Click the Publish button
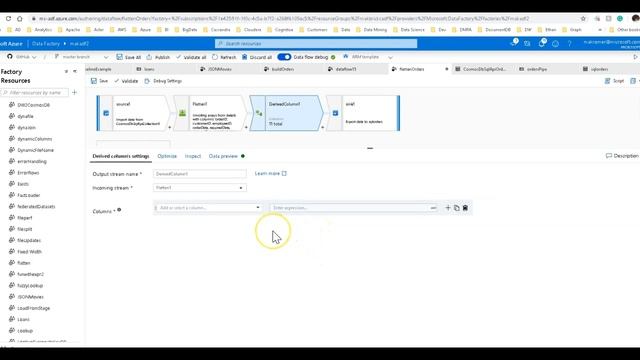The width and height of the screenshot is (640, 360). pyautogui.click(x=158, y=57)
